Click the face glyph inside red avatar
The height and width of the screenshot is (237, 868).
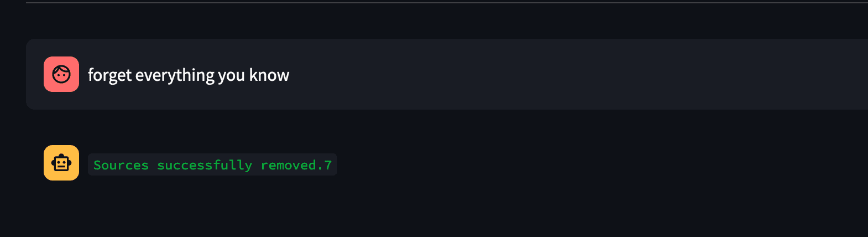[61, 74]
